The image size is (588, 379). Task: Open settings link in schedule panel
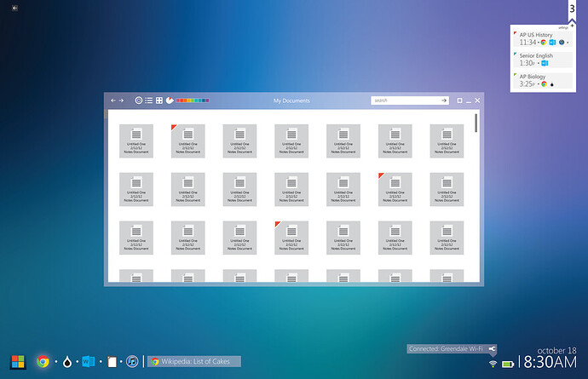[563, 28]
